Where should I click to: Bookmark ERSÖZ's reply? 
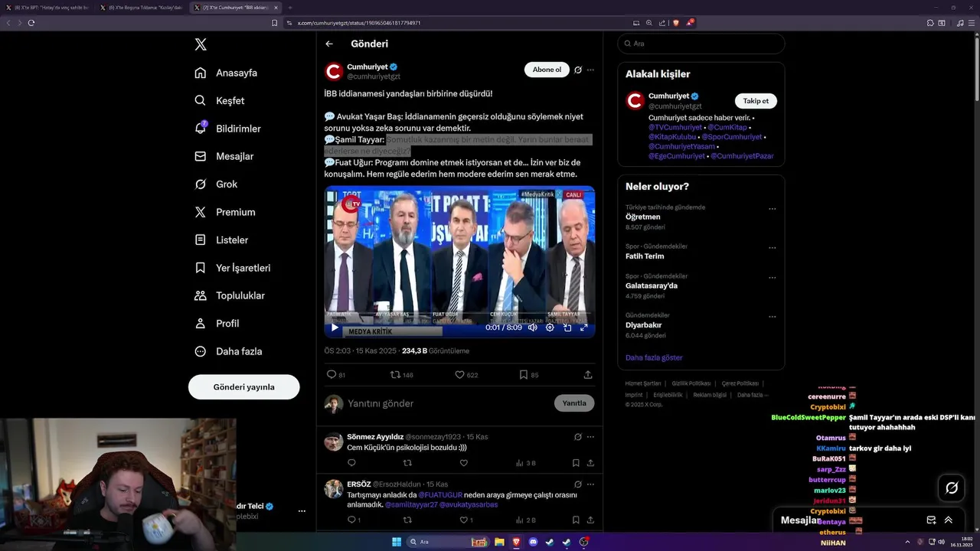576,520
